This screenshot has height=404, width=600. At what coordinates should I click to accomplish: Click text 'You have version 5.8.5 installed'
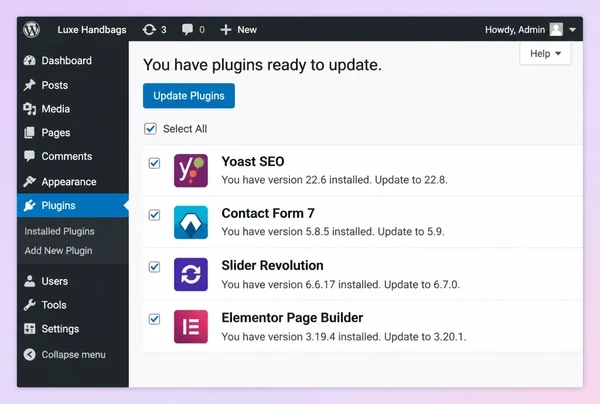pyautogui.click(x=297, y=231)
